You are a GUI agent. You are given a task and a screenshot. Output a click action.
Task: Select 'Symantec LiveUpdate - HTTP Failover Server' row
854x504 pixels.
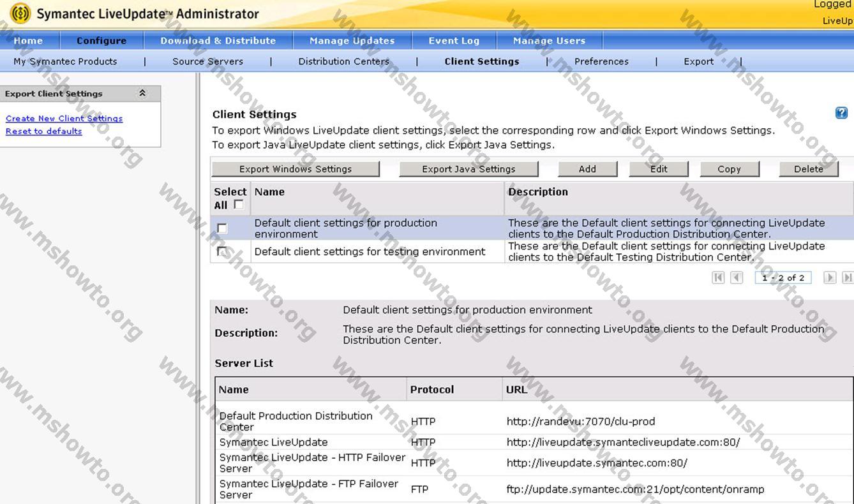click(534, 463)
